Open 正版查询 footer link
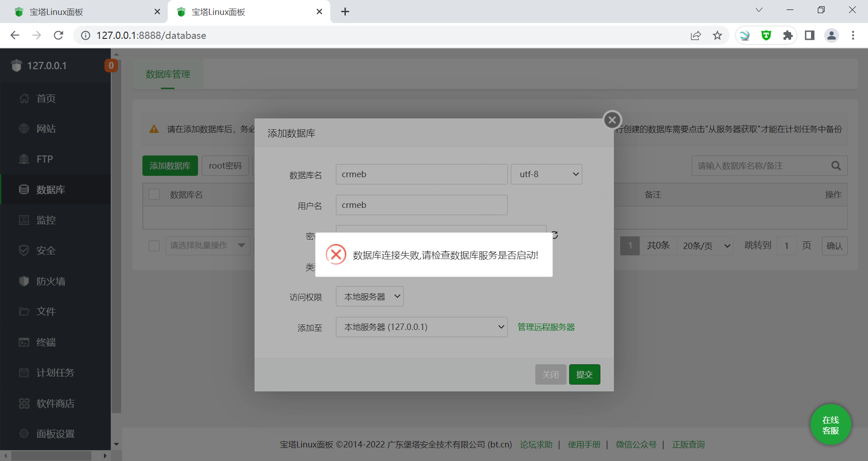This screenshot has width=868, height=461. (689, 444)
